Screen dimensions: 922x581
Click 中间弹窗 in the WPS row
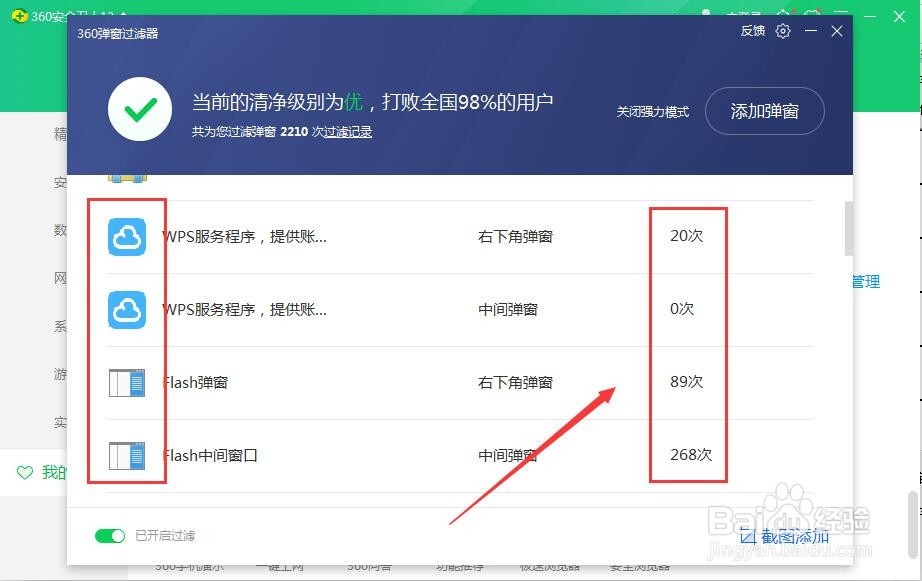508,309
